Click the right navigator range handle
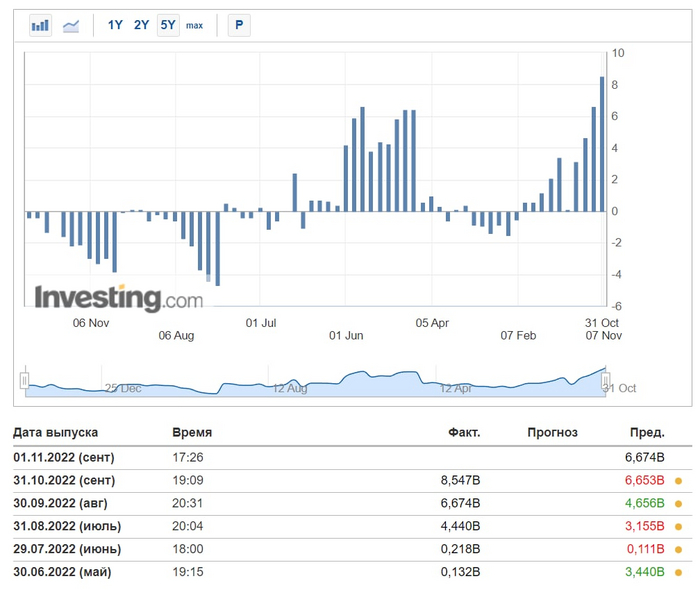The image size is (700, 590). tap(605, 379)
